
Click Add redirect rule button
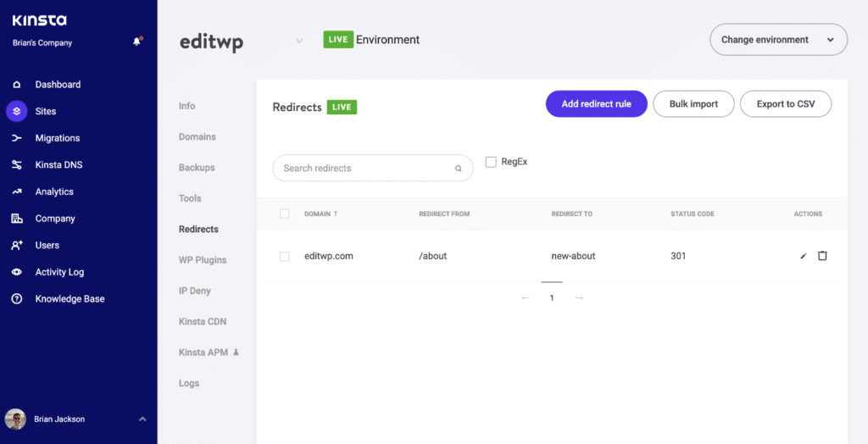(x=596, y=104)
